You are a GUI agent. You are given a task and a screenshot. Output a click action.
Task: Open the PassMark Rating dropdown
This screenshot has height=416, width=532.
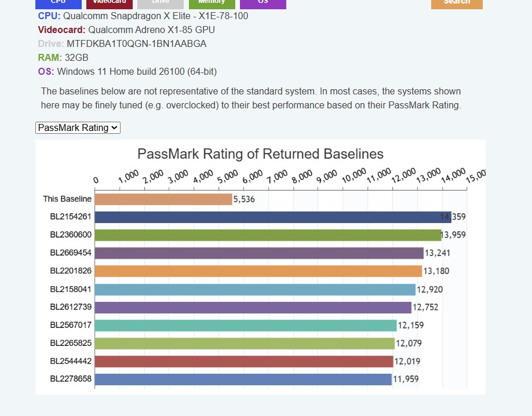pyautogui.click(x=78, y=127)
